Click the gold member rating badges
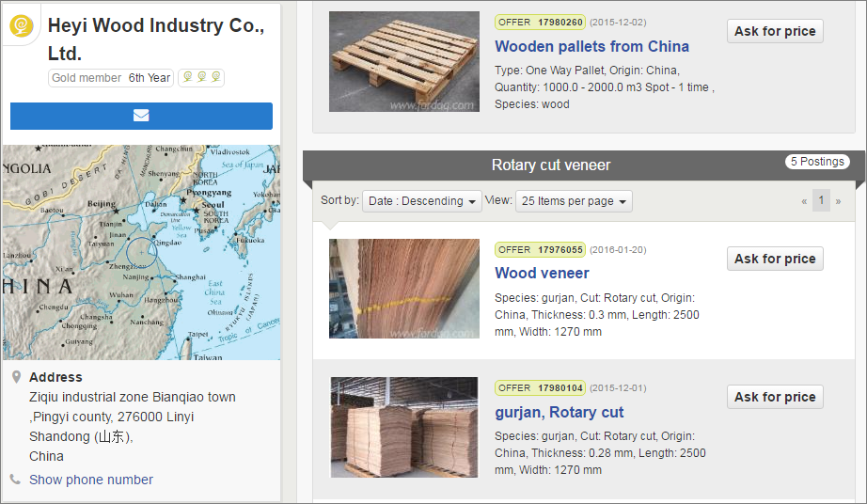The image size is (867, 504). 201,77
